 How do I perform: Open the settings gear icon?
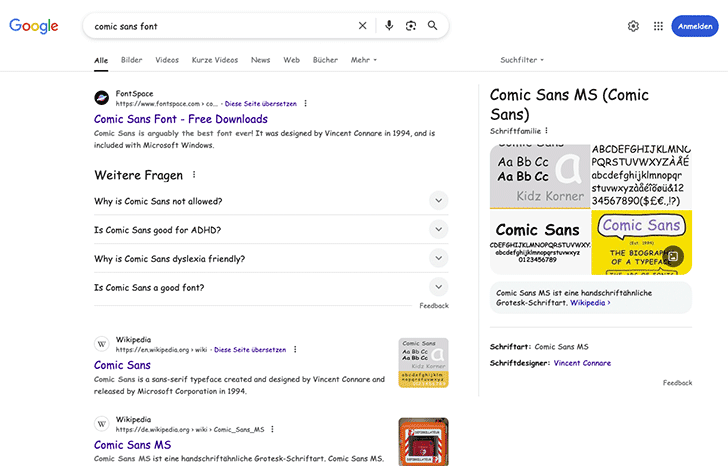click(633, 26)
